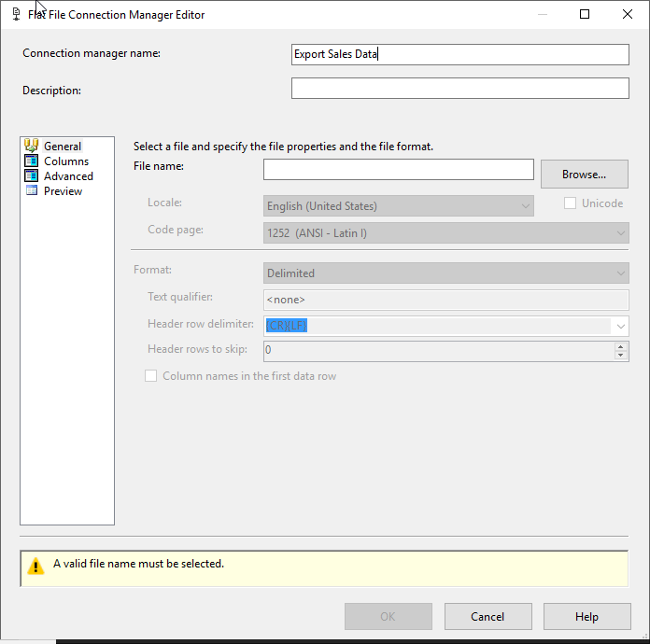Viewport: 650px width, 644px height.
Task: Open the Columns page
Action: tap(66, 161)
